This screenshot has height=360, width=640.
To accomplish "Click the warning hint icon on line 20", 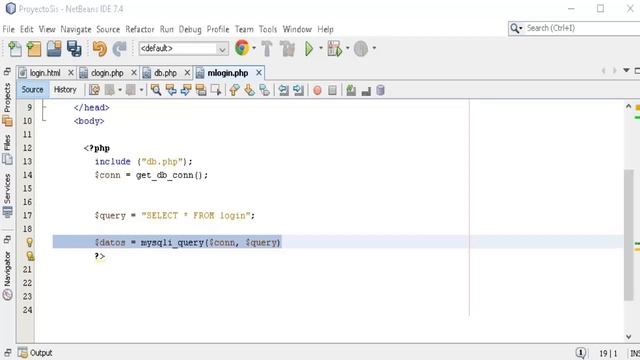I will [x=30, y=256].
